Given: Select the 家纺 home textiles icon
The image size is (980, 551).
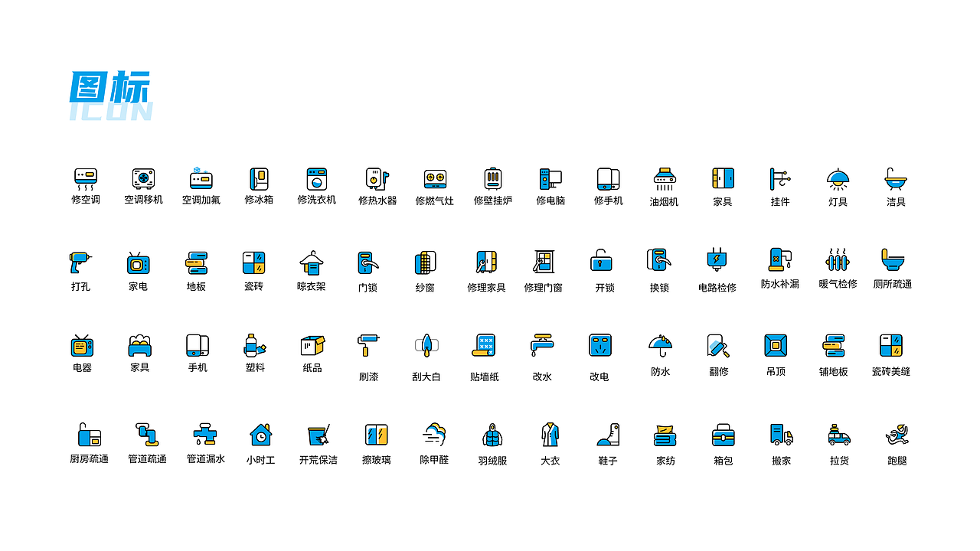Looking at the screenshot, I should (x=665, y=435).
